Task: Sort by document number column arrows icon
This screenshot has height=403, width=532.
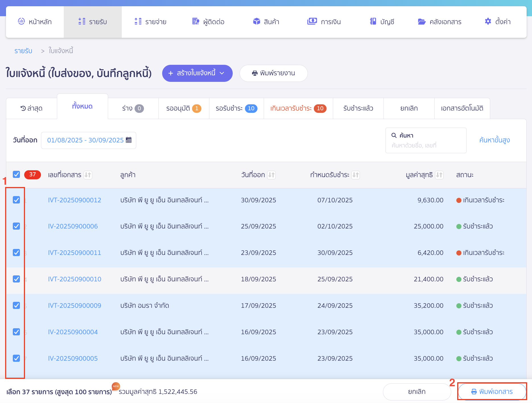Action: click(x=88, y=175)
